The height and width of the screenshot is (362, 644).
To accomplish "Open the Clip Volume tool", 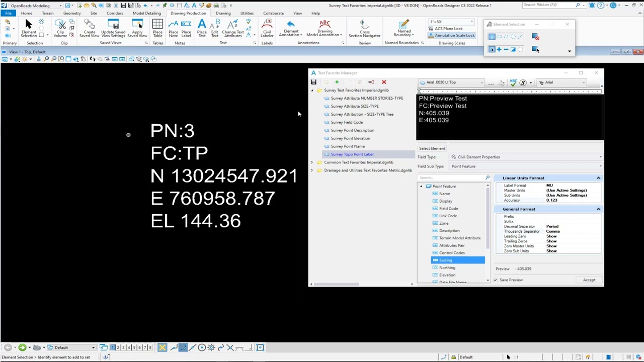I will pos(60,28).
